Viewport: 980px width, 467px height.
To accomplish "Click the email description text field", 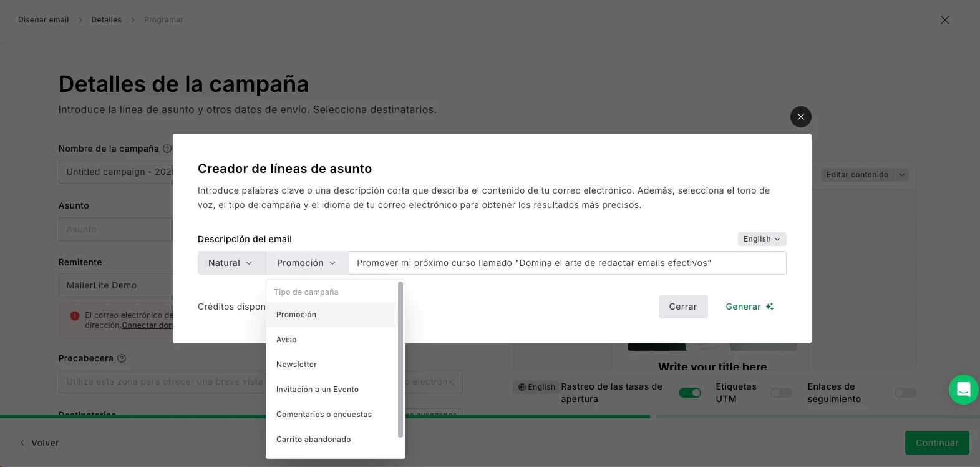I will (x=567, y=263).
